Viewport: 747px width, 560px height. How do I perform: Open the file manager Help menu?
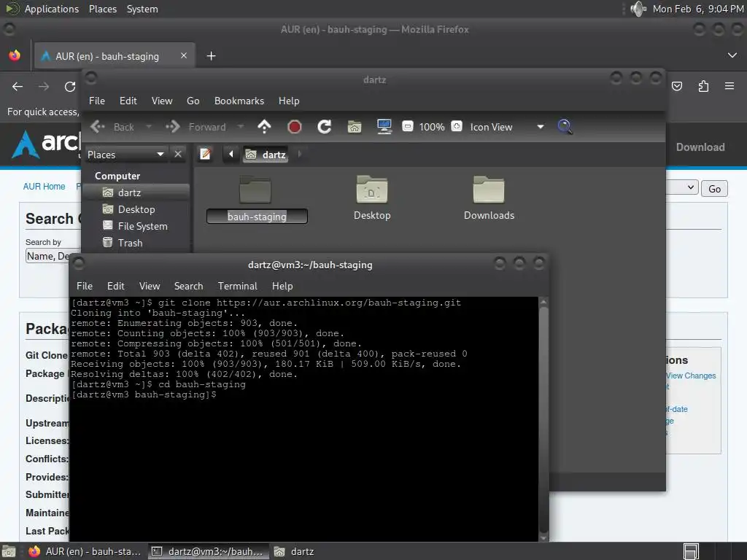click(289, 101)
